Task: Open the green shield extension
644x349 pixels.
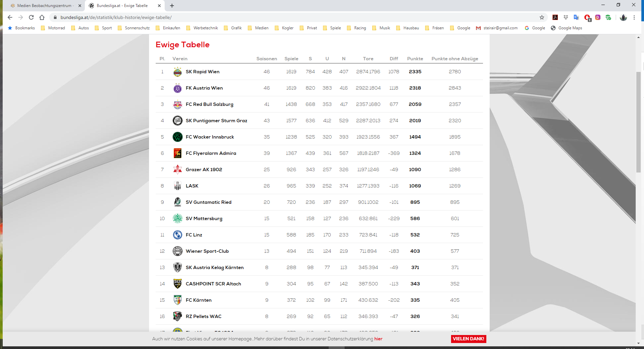Action: pyautogui.click(x=608, y=17)
